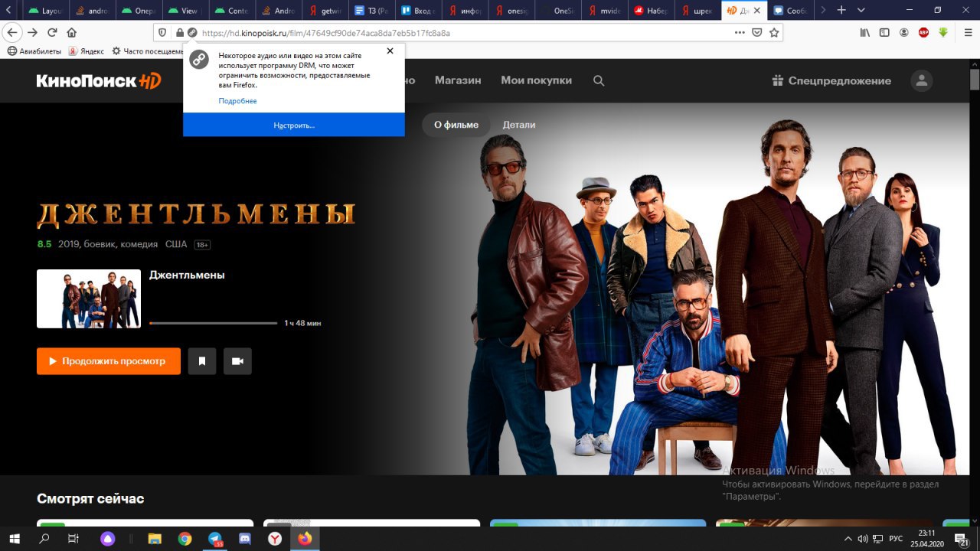The height and width of the screenshot is (551, 980).
Task: Click the Джентльмены film thumbnail
Action: [89, 298]
